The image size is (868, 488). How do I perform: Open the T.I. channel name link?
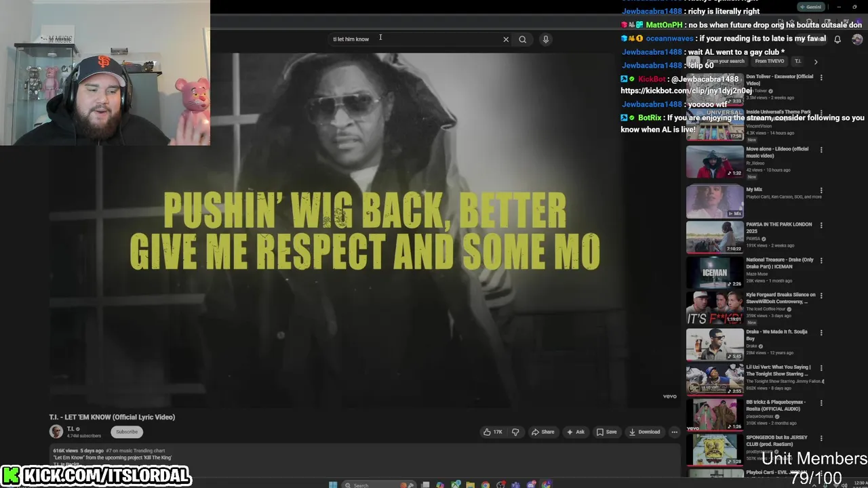click(71, 429)
